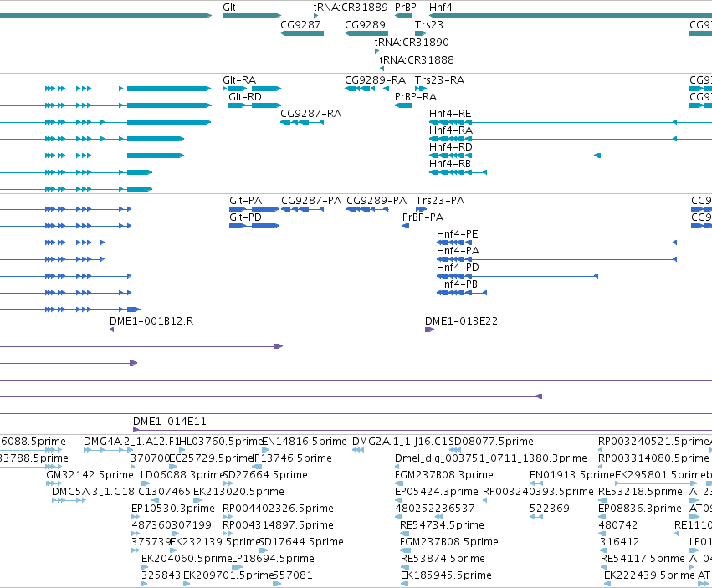Click the EN14816.5prime EST label
712x588 pixels.
coord(305,442)
